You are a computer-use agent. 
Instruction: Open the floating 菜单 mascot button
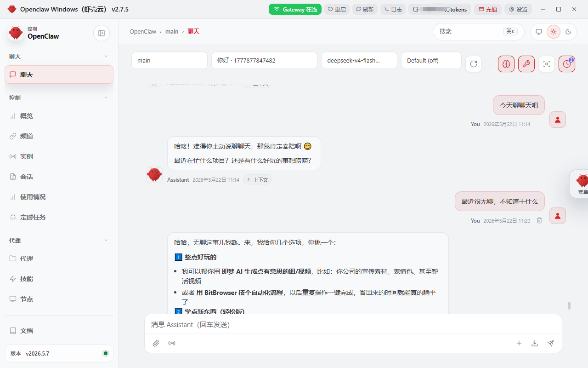point(580,184)
